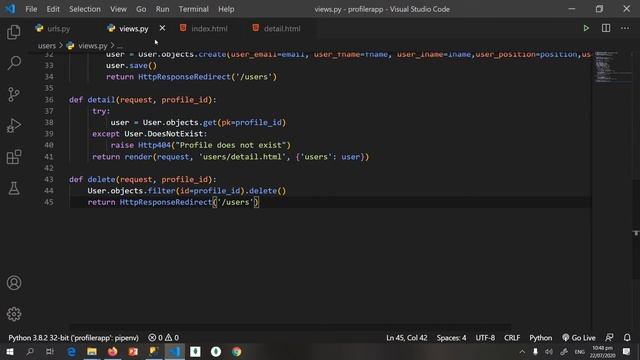Open the View menu
The image size is (640, 360).
tap(118, 9)
